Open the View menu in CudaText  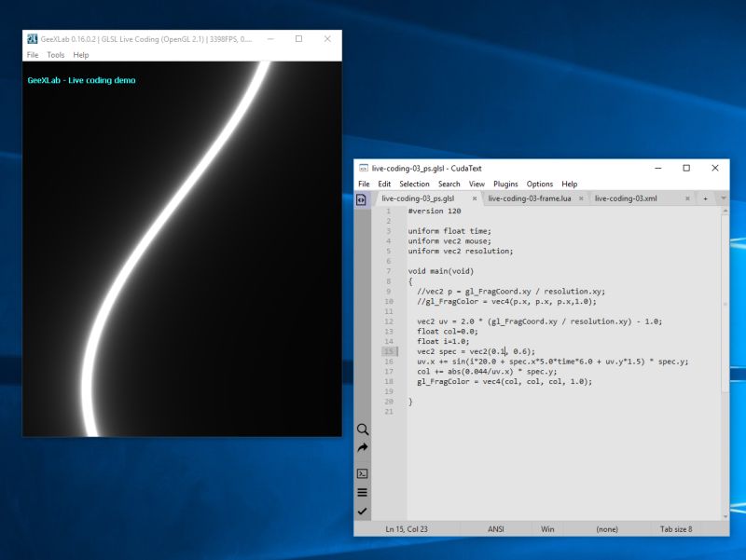(x=477, y=184)
